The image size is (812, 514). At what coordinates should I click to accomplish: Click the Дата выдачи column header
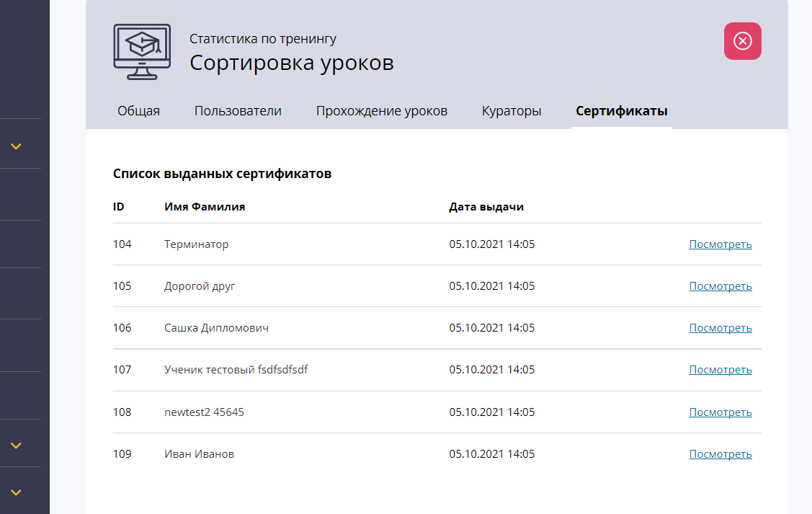(x=486, y=208)
